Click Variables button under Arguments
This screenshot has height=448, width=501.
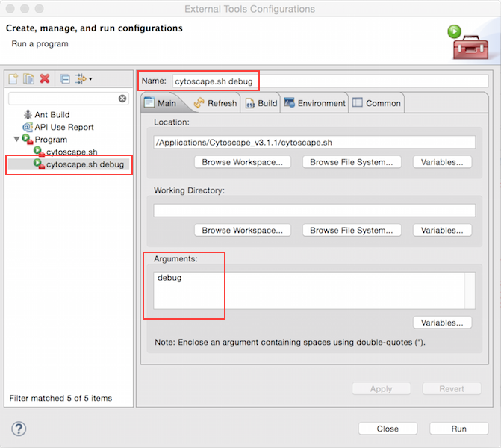tap(442, 323)
